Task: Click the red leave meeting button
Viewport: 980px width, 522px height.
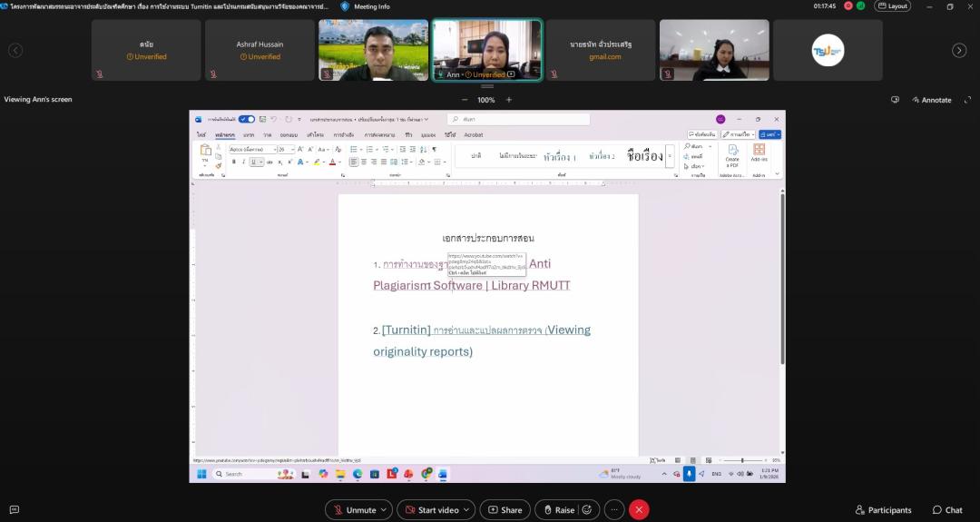Action: click(x=639, y=510)
